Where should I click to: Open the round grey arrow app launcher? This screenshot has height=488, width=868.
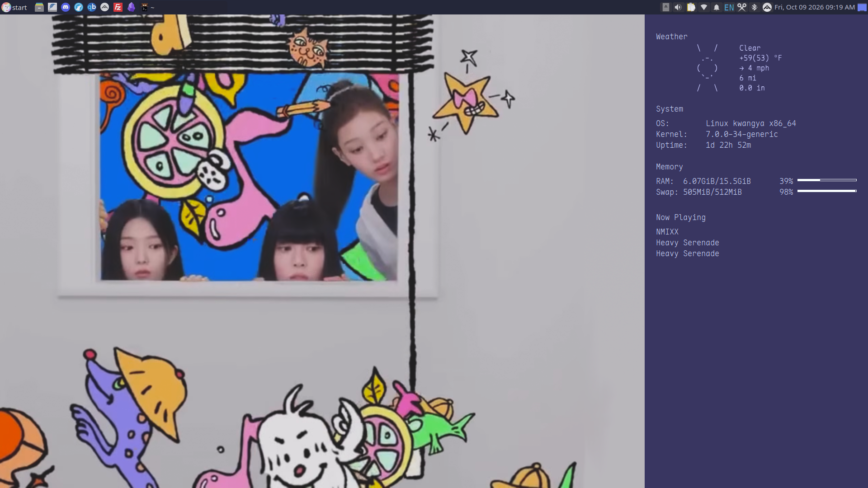(x=105, y=7)
